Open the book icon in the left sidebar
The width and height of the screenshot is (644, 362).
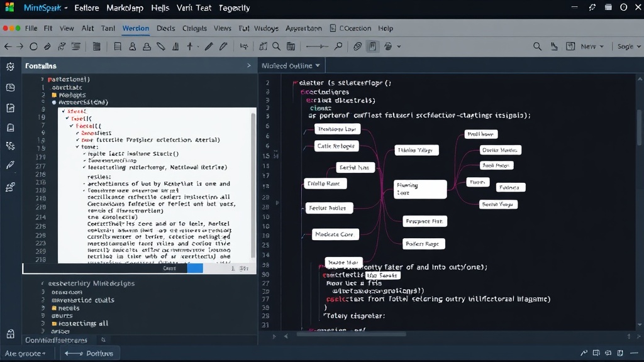click(x=10, y=128)
